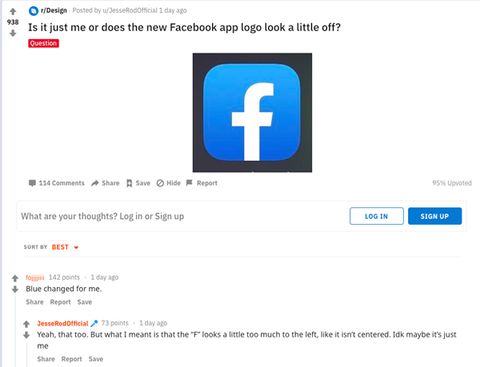The image size is (480, 367).
Task: Share the post via Share arrow
Action: pyautogui.click(x=105, y=183)
